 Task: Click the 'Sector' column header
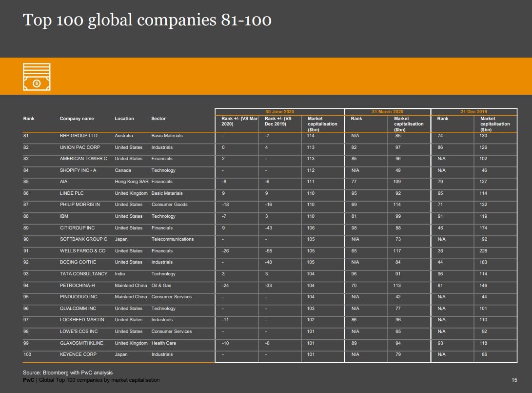[158, 119]
